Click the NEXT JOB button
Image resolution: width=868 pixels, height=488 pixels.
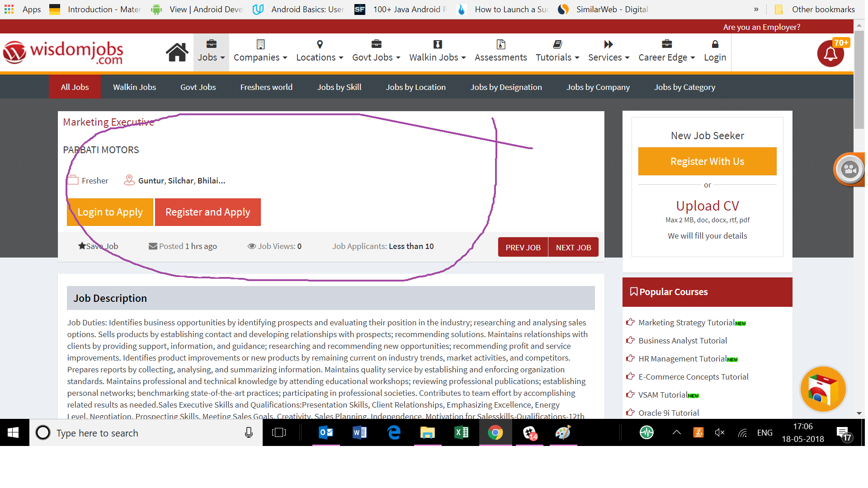[x=573, y=247]
